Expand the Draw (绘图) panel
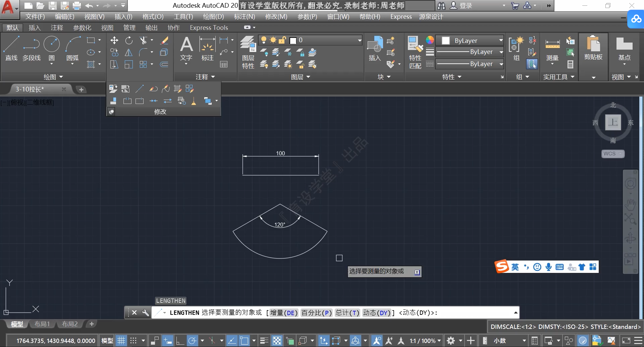This screenshot has height=347, width=644. coord(53,77)
